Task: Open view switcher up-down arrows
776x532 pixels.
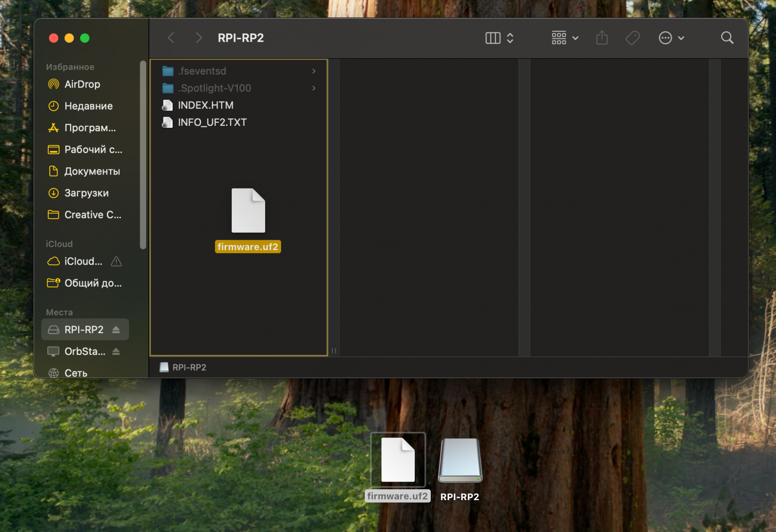Action: coord(510,38)
